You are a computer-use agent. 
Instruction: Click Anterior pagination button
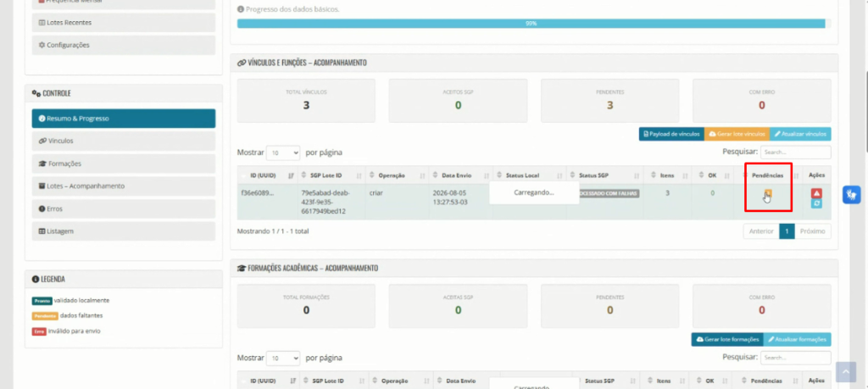761,231
